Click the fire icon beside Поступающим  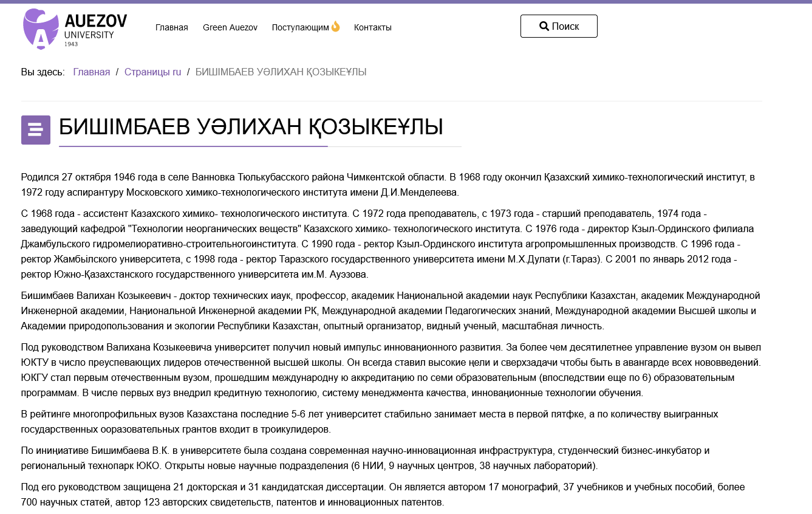[335, 27]
